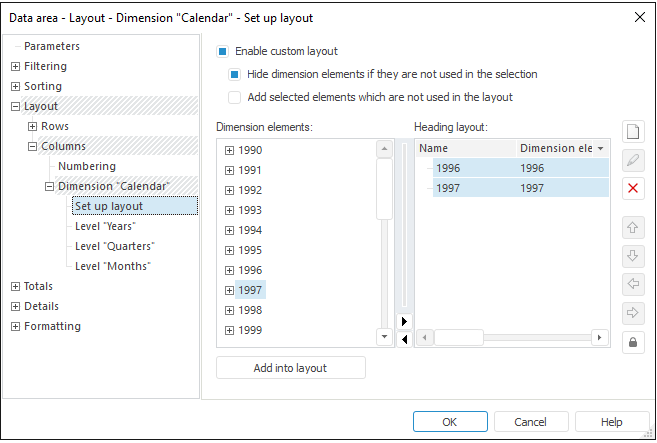
Task: Expand the 1990 dimension element
Action: [229, 150]
